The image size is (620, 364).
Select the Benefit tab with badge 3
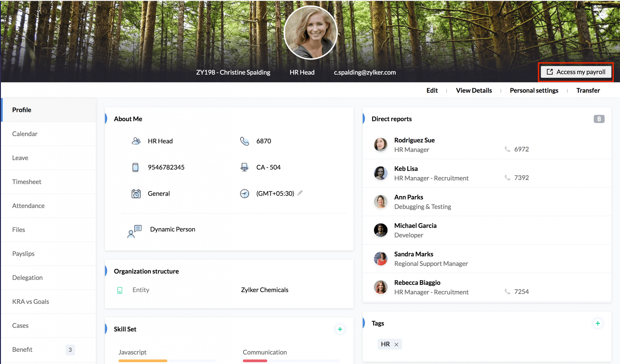point(22,349)
